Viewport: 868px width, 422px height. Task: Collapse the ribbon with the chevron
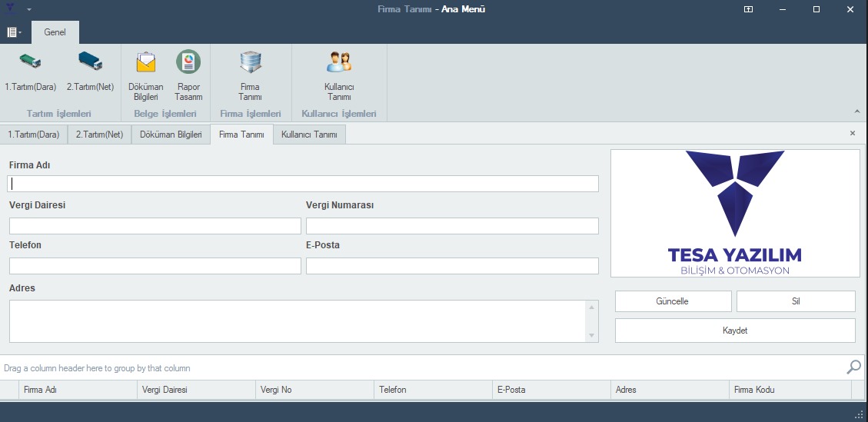(x=857, y=112)
